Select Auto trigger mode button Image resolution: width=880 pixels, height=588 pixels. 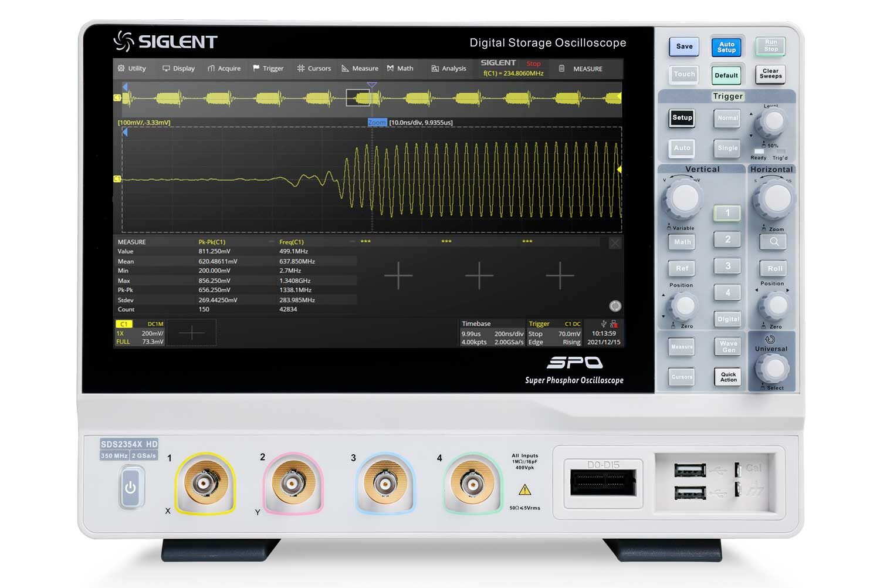point(682,148)
